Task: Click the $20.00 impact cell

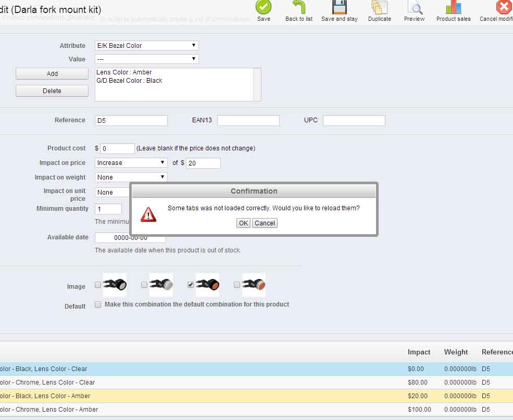Action: point(418,396)
